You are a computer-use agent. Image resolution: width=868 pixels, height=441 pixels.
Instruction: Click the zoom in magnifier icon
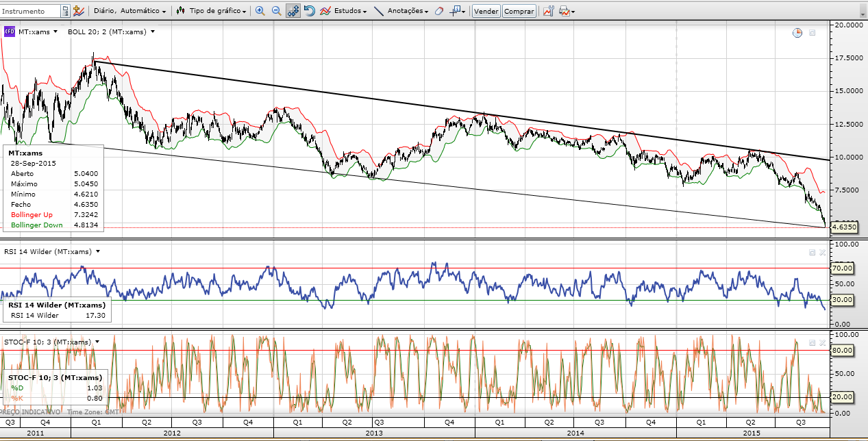coord(260,12)
